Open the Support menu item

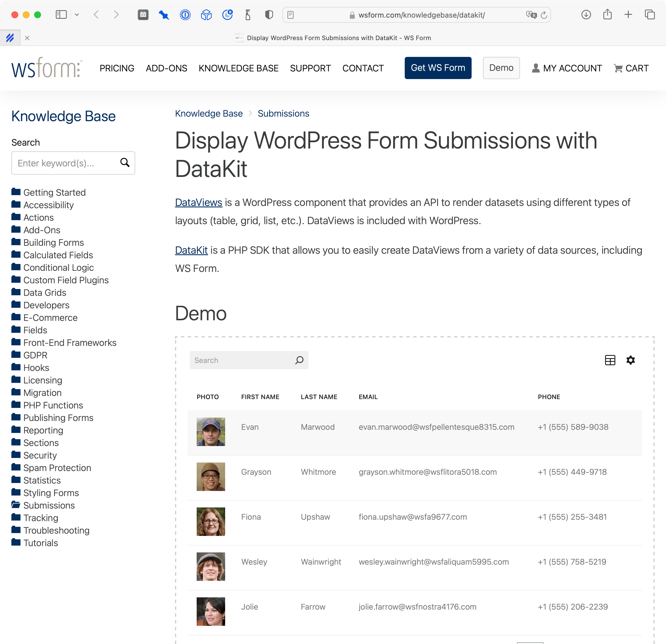point(310,68)
